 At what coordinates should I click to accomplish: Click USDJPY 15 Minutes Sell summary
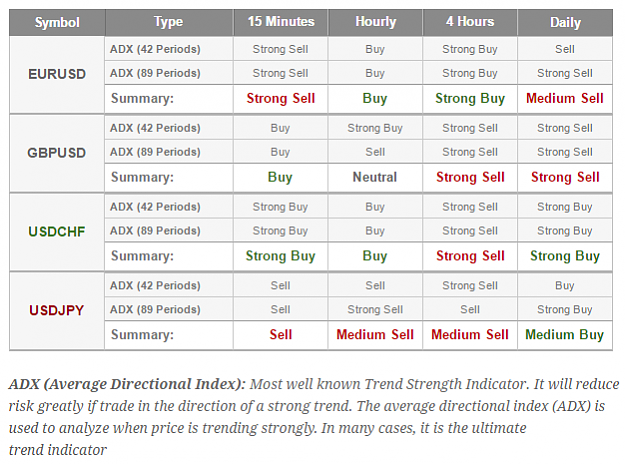pyautogui.click(x=281, y=334)
